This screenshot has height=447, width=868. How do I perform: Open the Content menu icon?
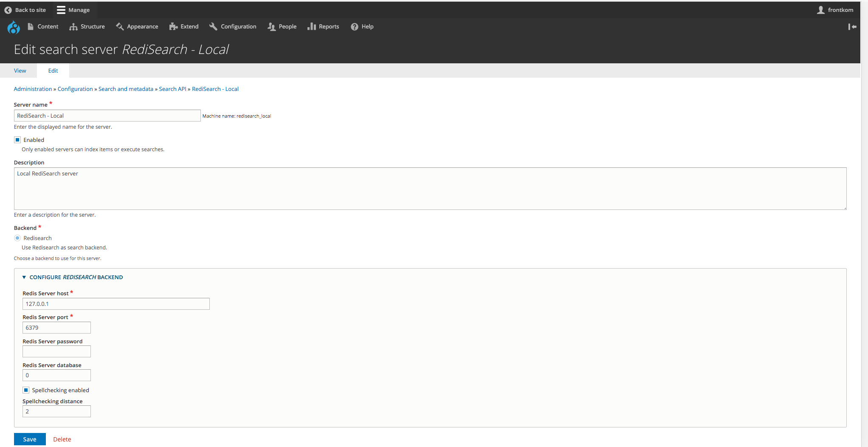[31, 26]
